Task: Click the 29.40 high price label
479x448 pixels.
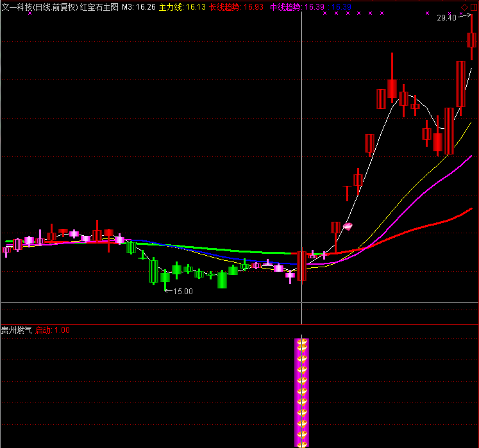Action: (x=446, y=18)
